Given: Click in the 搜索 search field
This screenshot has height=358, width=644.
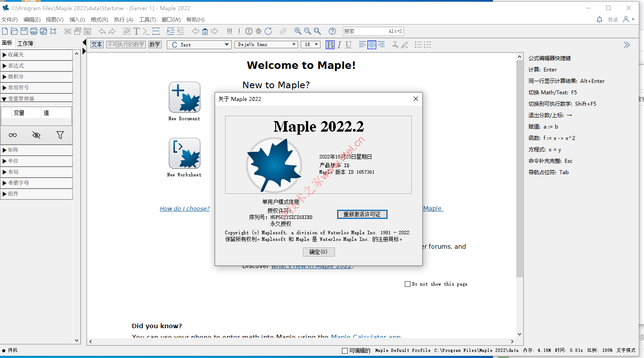Looking at the screenshot, I should pyautogui.click(x=373, y=31).
